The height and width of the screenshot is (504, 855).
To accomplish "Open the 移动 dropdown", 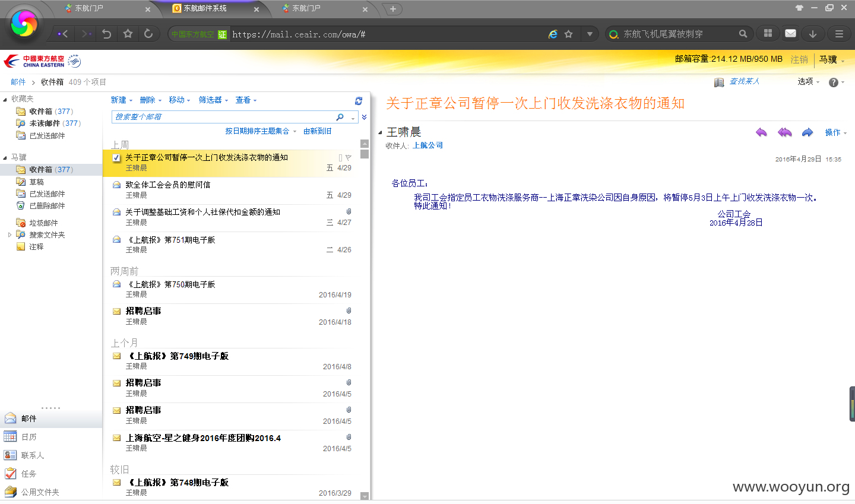I will click(179, 100).
